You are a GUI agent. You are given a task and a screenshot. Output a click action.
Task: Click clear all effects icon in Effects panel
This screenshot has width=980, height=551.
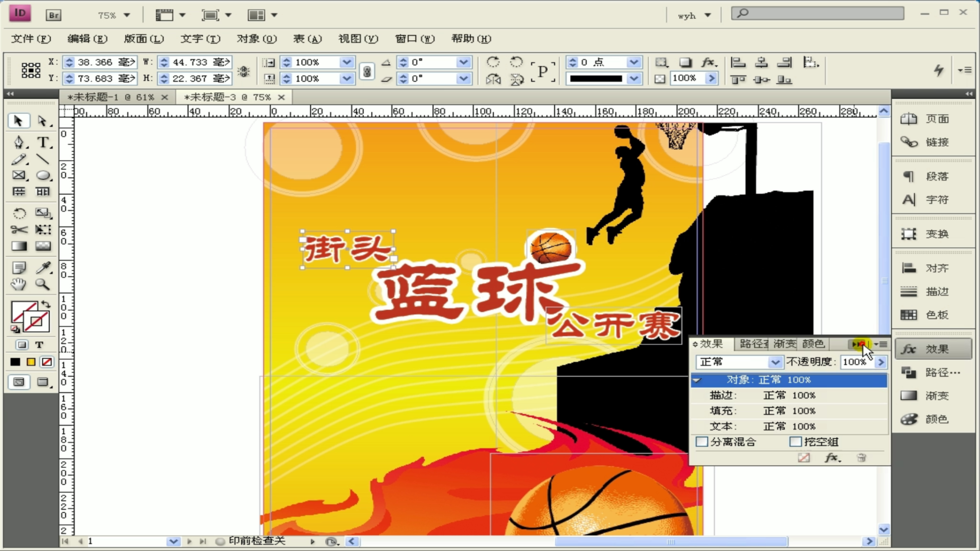(803, 457)
